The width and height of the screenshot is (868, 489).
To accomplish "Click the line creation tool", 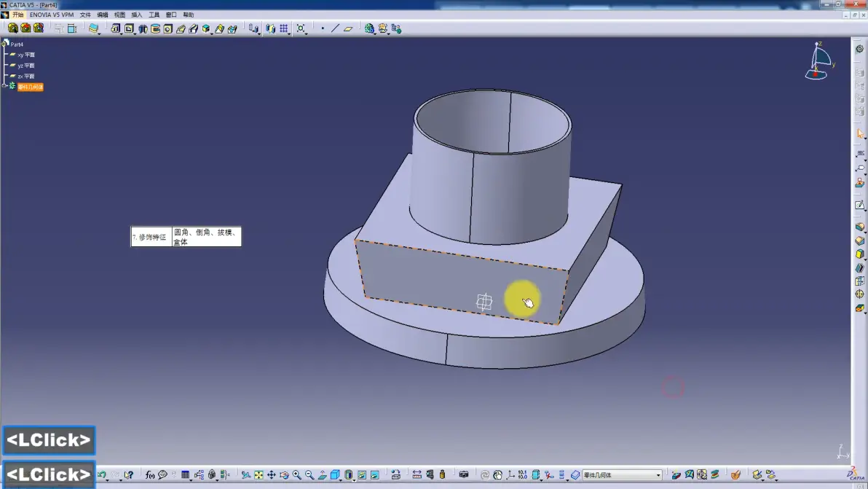I will (x=336, y=28).
